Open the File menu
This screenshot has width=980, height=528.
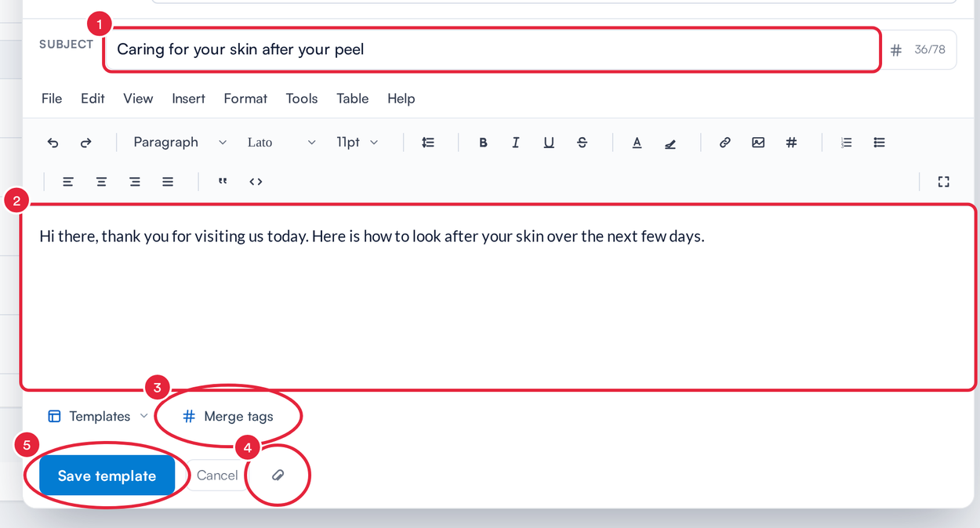52,99
